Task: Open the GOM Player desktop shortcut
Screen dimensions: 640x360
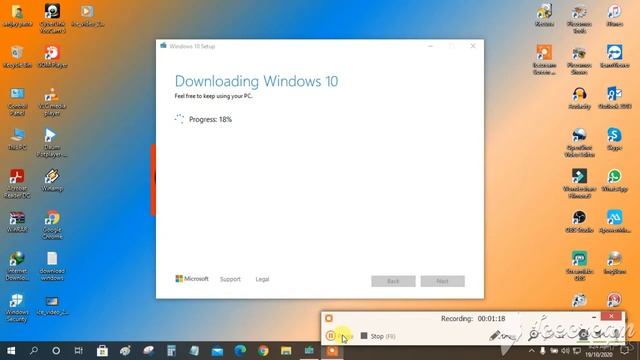Action: pos(52,57)
